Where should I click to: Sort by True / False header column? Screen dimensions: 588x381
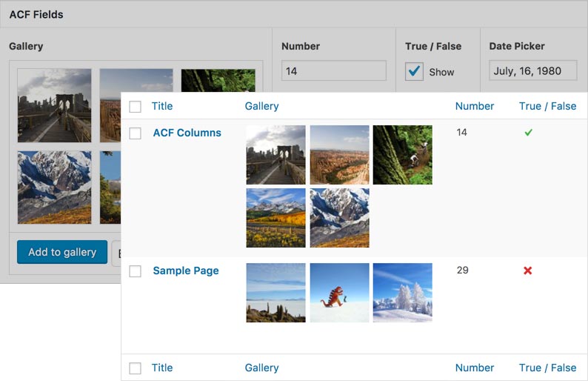click(x=547, y=106)
